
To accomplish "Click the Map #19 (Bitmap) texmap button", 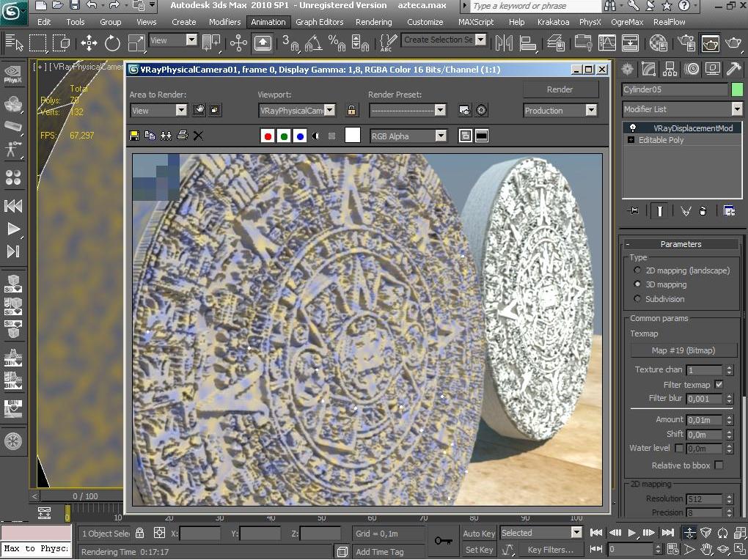I will [x=683, y=350].
